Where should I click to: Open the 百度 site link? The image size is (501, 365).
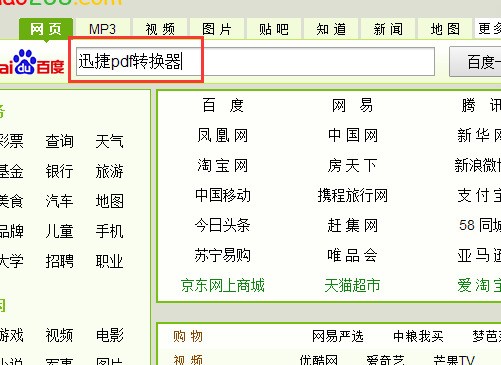click(x=223, y=106)
